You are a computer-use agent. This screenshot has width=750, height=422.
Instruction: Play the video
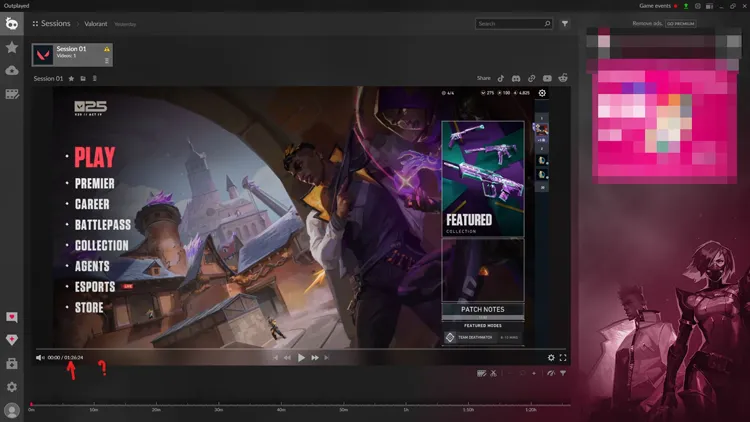click(301, 357)
